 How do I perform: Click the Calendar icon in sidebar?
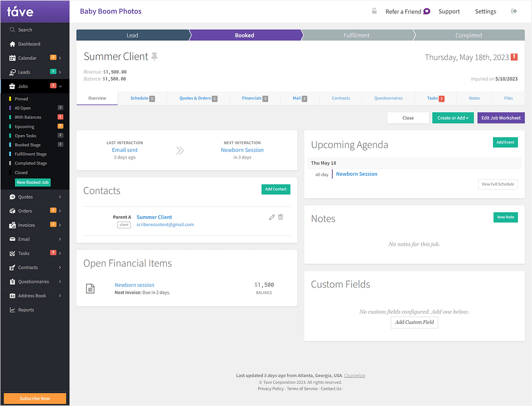(12, 58)
